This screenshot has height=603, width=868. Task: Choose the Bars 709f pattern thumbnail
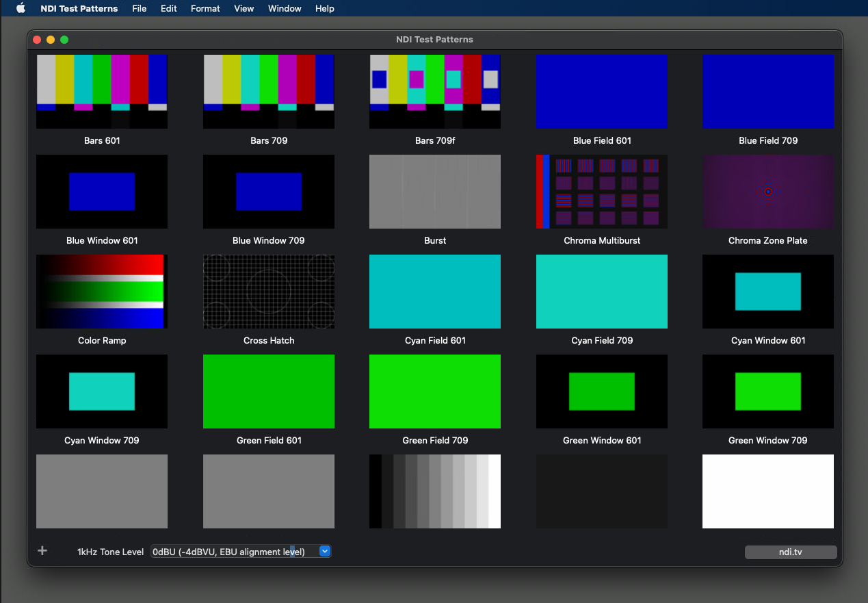pos(435,92)
